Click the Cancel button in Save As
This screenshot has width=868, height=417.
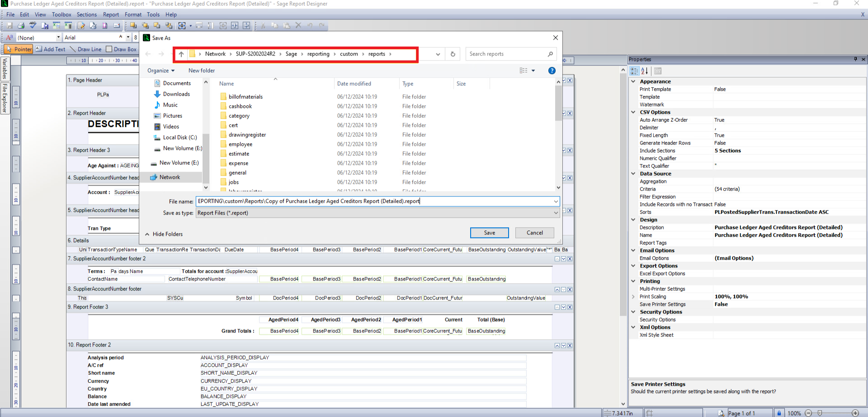534,233
